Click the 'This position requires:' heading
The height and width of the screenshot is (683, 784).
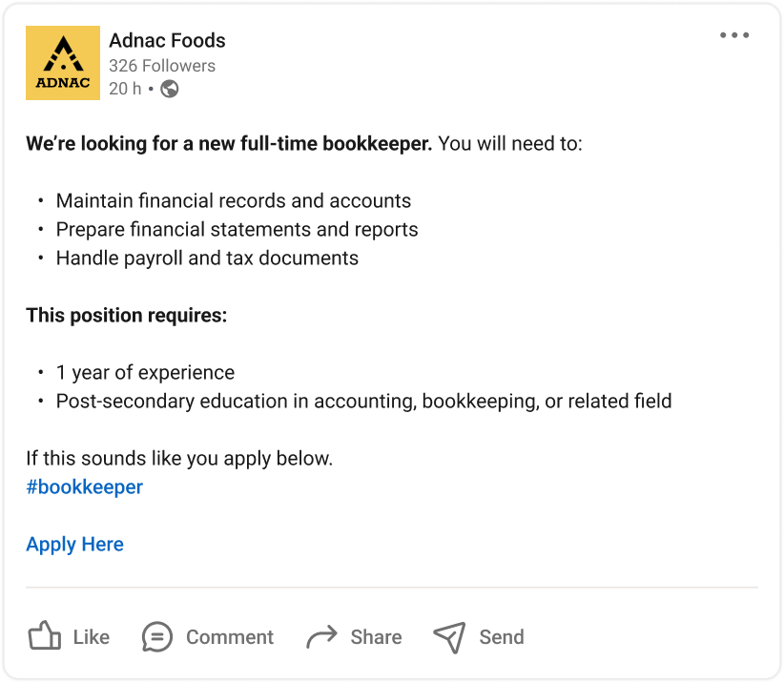click(x=126, y=315)
